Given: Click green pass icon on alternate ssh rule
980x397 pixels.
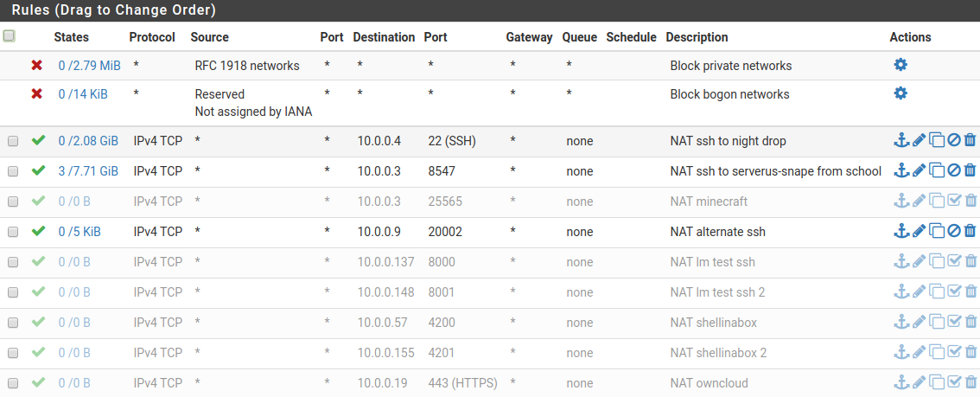Looking at the screenshot, I should coord(38,231).
